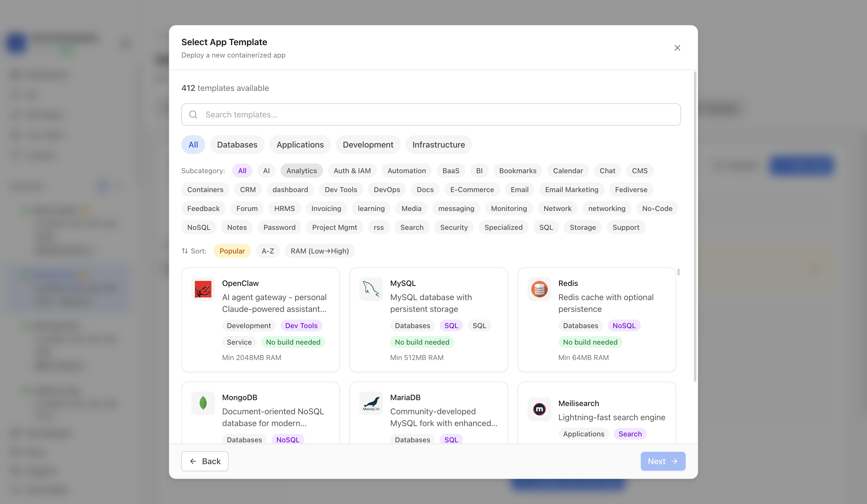This screenshot has width=867, height=504.
Task: Filter by the CMS subcategory chip
Action: (640, 171)
